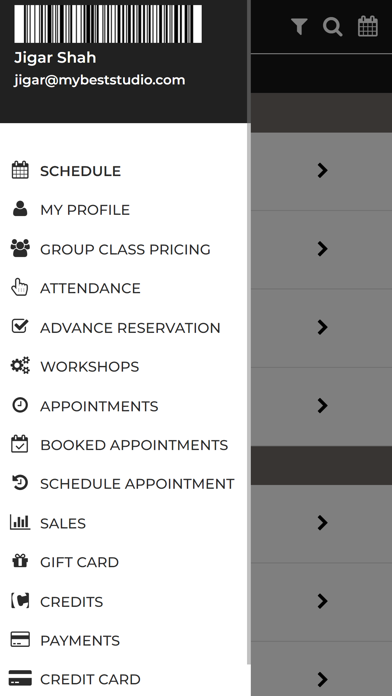This screenshot has height=696, width=392.
Task: Click the Credits ticket icon
Action: point(20,601)
